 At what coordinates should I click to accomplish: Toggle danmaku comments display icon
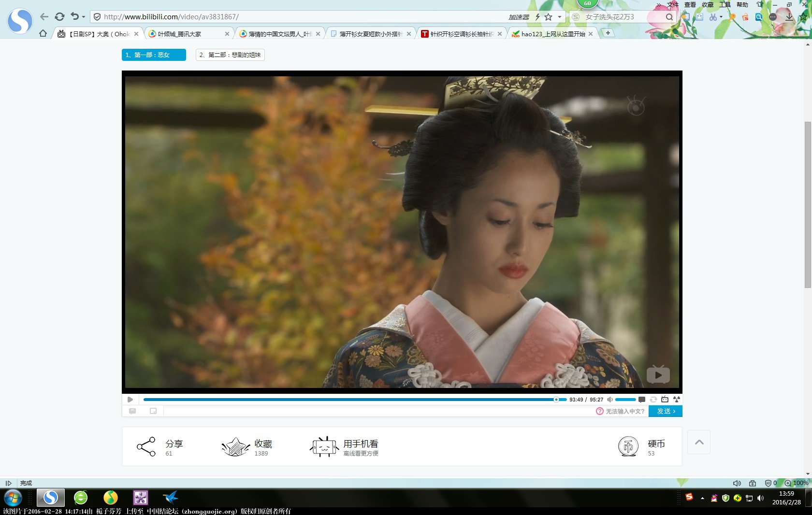click(x=642, y=400)
